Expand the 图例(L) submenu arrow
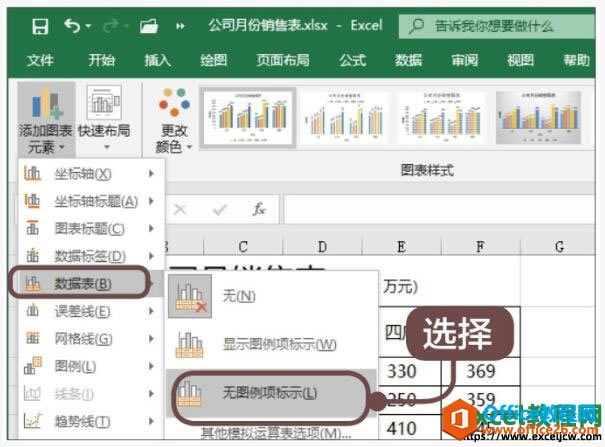The height and width of the screenshot is (447, 605). point(152,366)
